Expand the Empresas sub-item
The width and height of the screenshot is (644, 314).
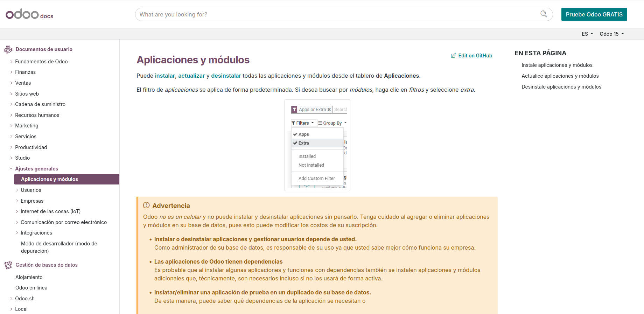(32, 201)
